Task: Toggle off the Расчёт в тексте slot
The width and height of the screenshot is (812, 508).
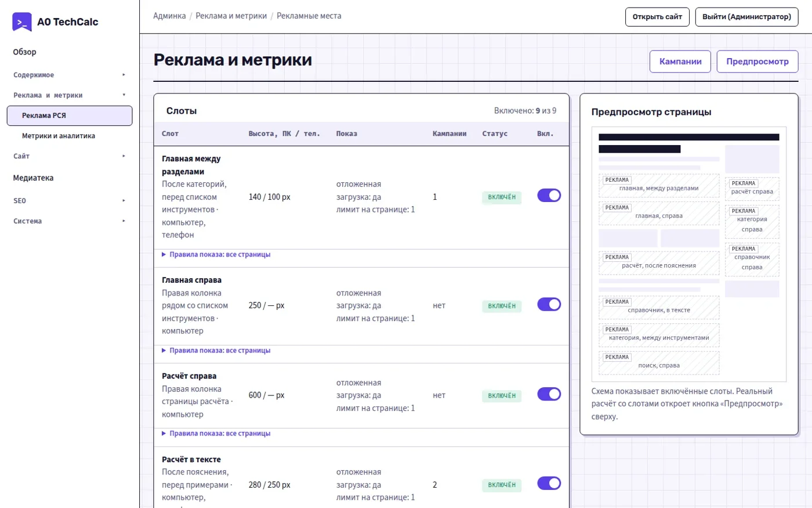Action: pyautogui.click(x=549, y=484)
